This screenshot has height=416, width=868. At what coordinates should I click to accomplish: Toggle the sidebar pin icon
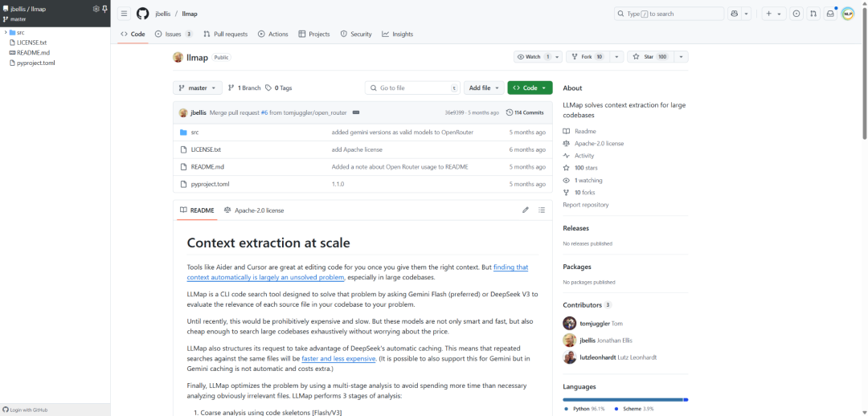click(x=104, y=9)
